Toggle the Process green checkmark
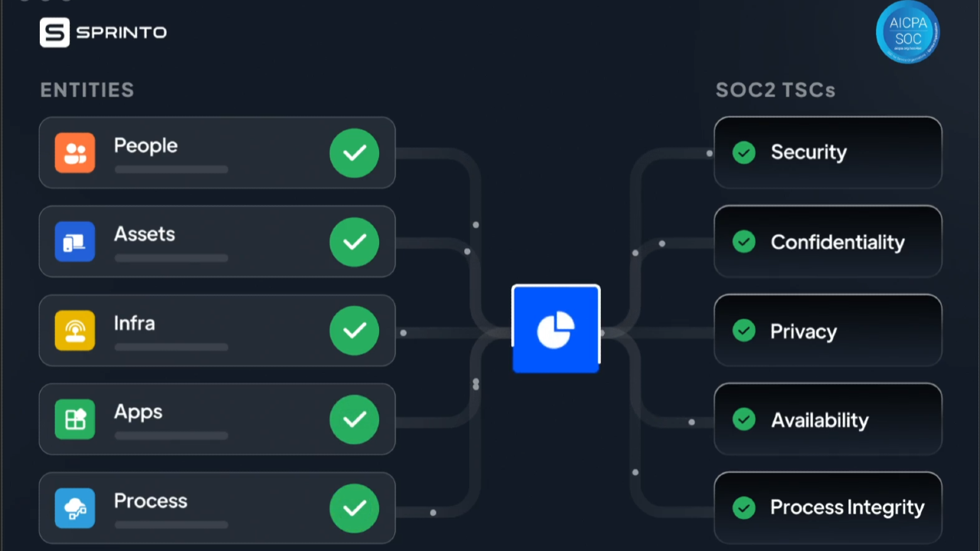This screenshot has height=551, width=980. (354, 508)
